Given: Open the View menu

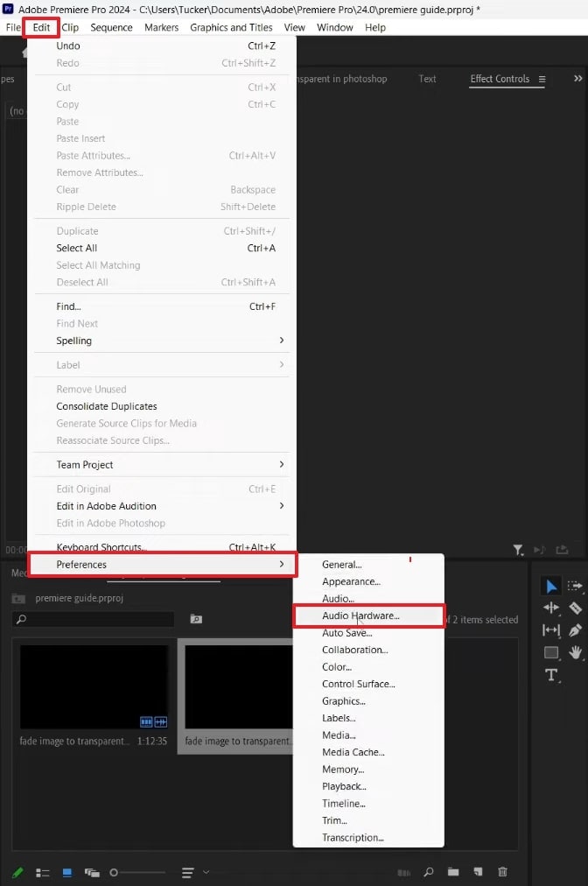Looking at the screenshot, I should (294, 27).
